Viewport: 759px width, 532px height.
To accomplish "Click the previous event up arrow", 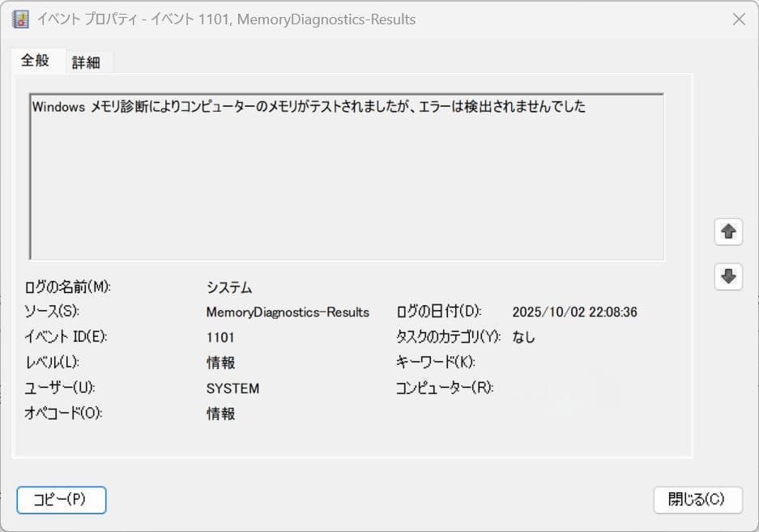I will 727,232.
